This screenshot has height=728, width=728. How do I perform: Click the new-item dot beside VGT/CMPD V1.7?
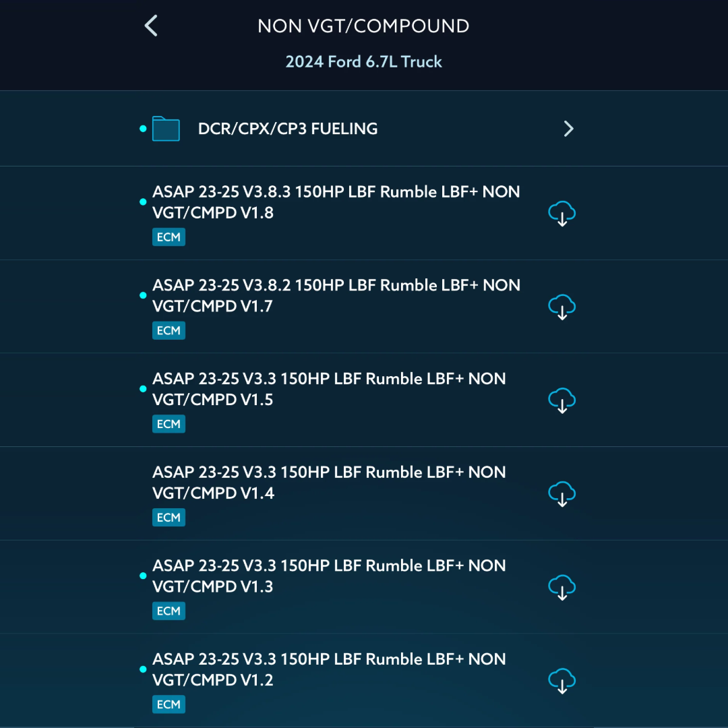pos(143,295)
